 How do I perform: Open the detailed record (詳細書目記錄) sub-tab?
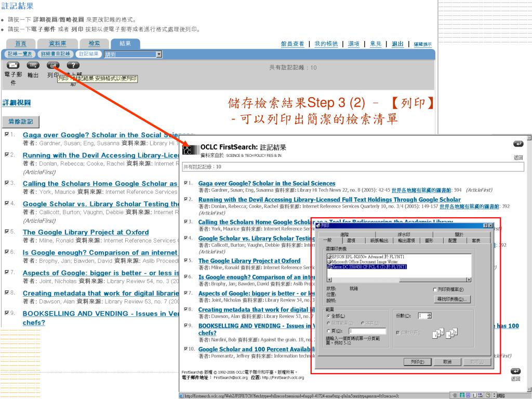[56, 54]
